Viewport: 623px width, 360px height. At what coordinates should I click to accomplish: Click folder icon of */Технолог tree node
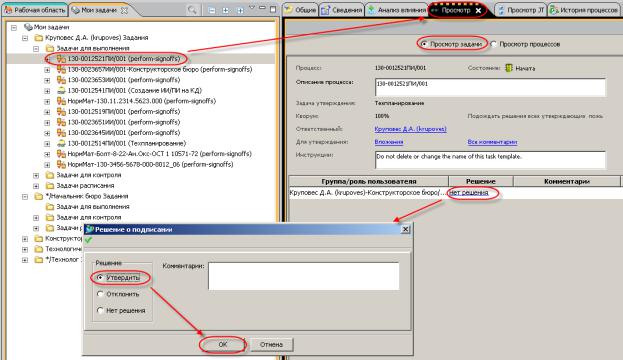tap(39, 260)
